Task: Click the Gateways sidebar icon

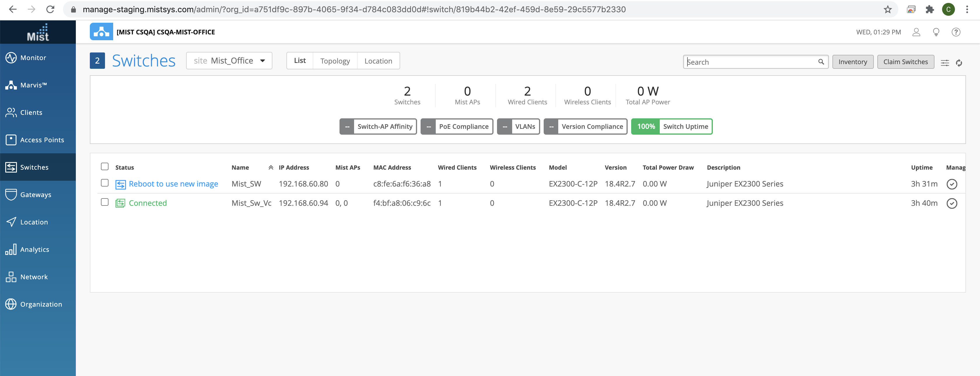Action: pos(11,194)
